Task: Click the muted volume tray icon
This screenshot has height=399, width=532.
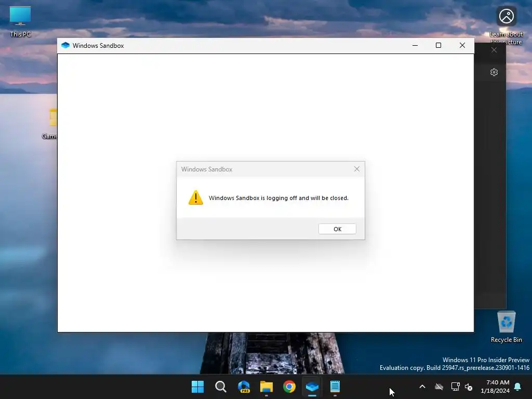Action: point(469,387)
